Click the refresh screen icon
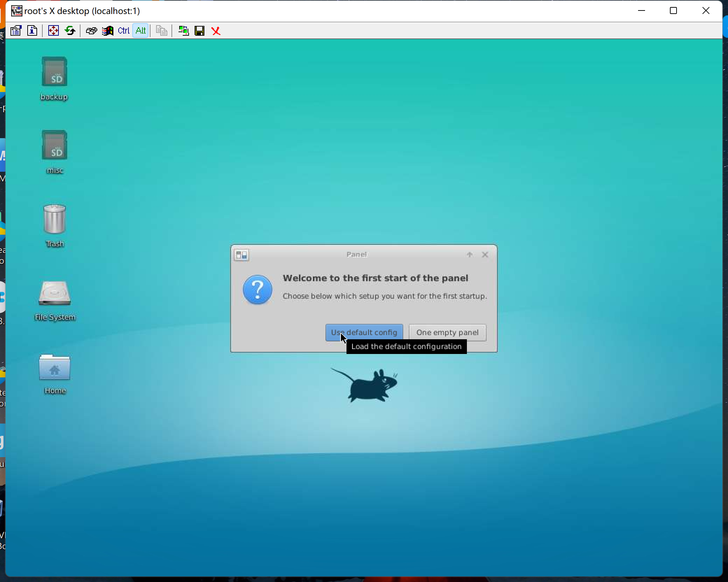 coord(70,31)
